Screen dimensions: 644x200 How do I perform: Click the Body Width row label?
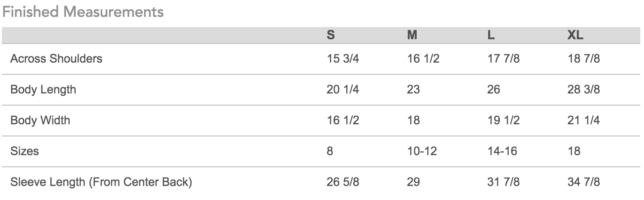coord(40,120)
